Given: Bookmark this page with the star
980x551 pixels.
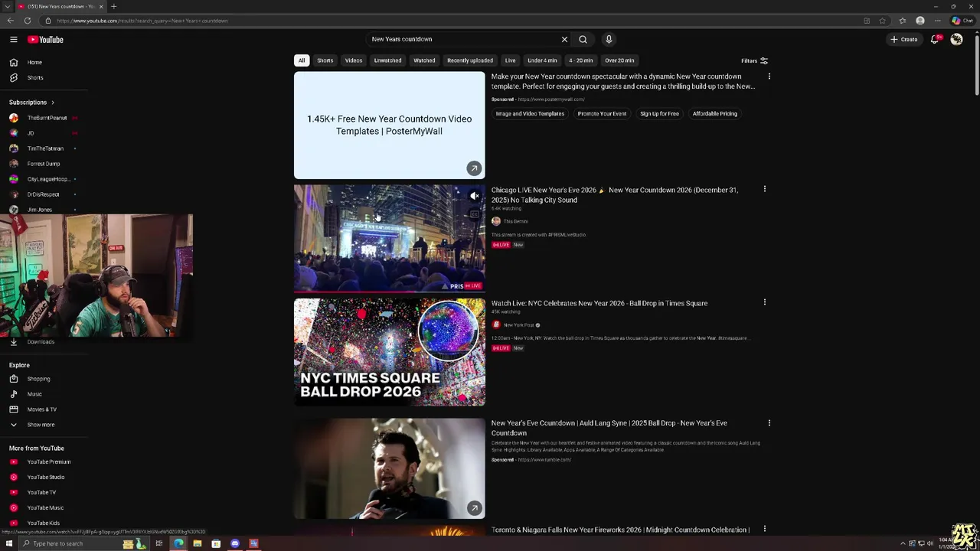Looking at the screenshot, I should point(883,21).
